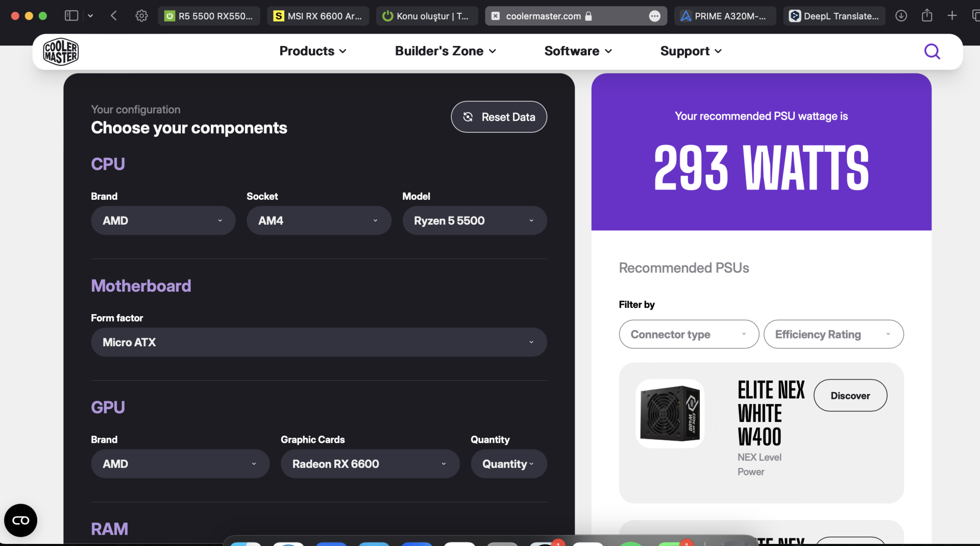Open the Safari downloads icon
This screenshot has height=546, width=980.
pos(901,16)
